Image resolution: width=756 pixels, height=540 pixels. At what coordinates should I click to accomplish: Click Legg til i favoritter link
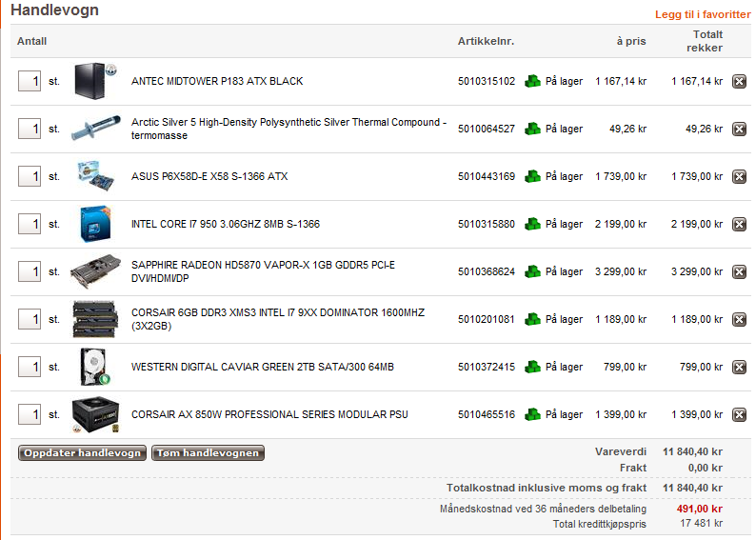(703, 14)
